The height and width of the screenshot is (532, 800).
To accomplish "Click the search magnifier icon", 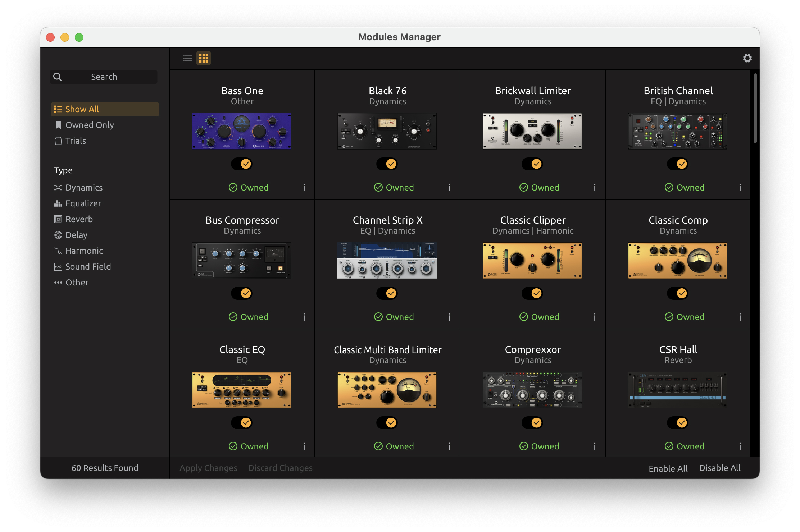I will [58, 77].
